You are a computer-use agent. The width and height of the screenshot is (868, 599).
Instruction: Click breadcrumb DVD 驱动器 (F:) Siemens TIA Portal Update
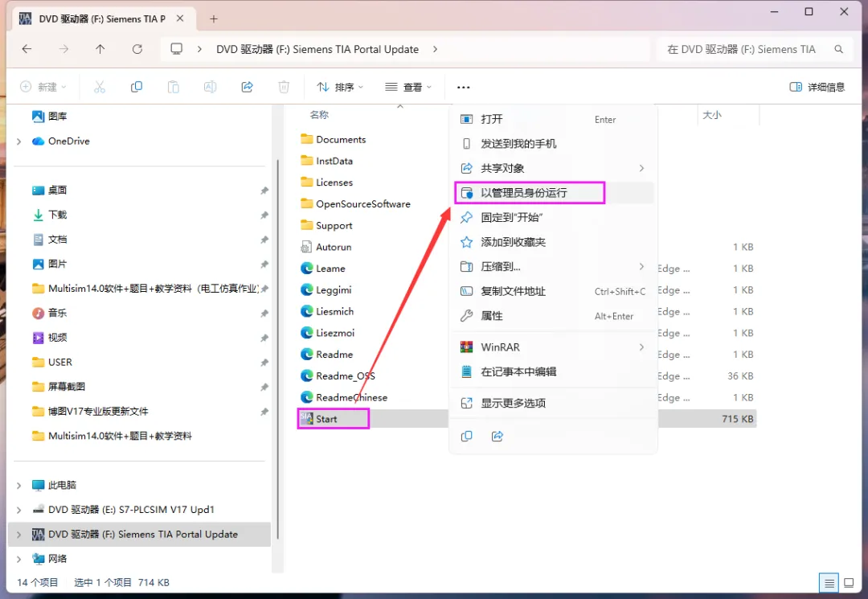(x=317, y=49)
